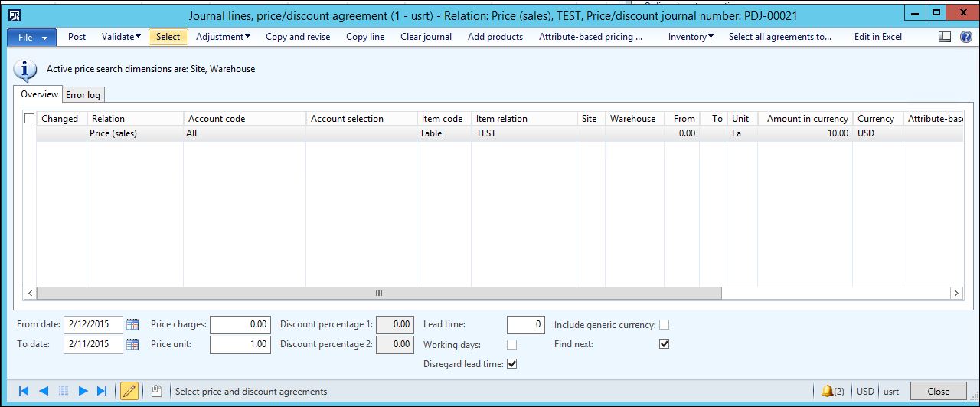Open the Adjustment dropdown menu

tap(223, 37)
